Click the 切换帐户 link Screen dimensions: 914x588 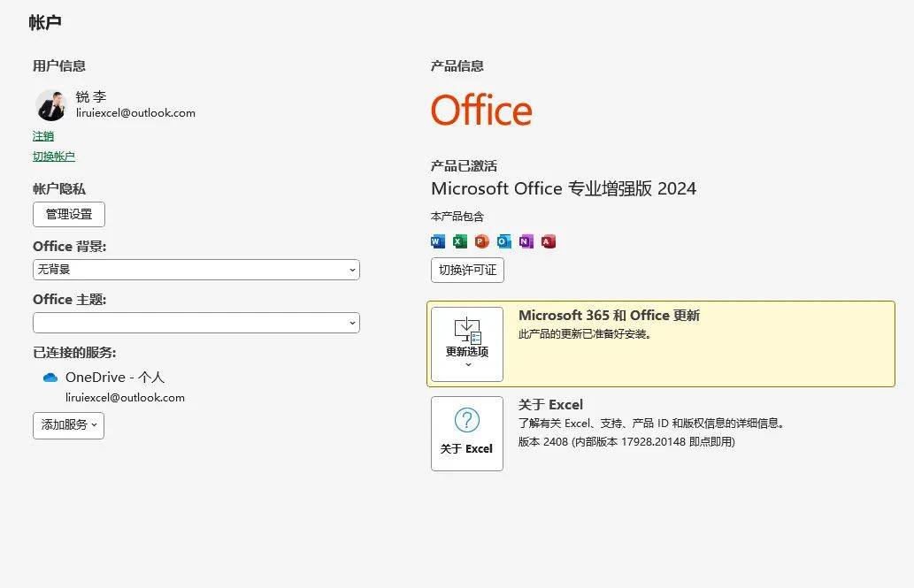pos(54,157)
